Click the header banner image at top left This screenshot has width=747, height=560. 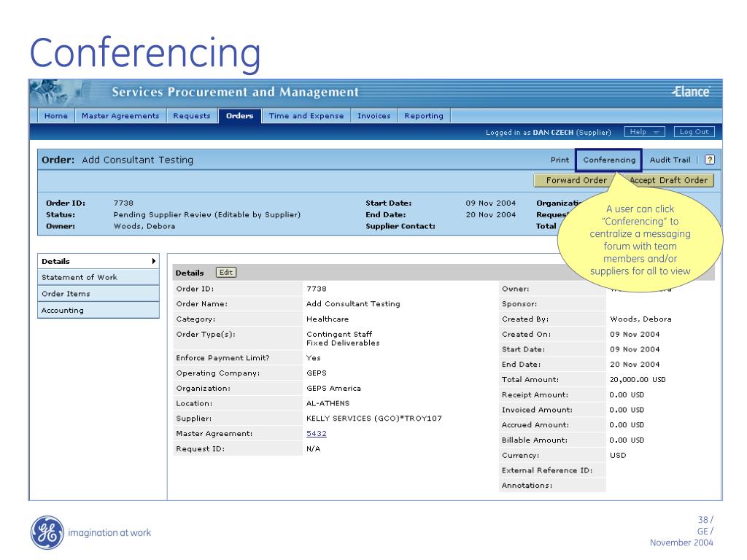(62, 92)
